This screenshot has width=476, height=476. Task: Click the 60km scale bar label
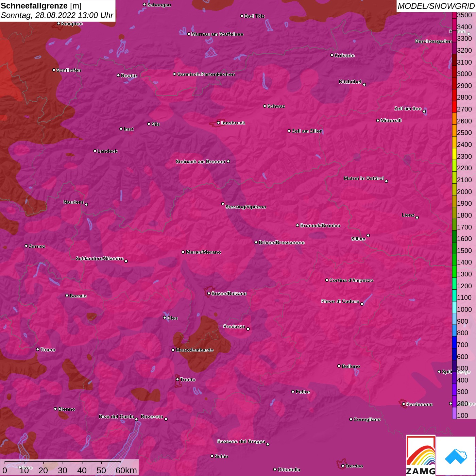[x=126, y=470]
